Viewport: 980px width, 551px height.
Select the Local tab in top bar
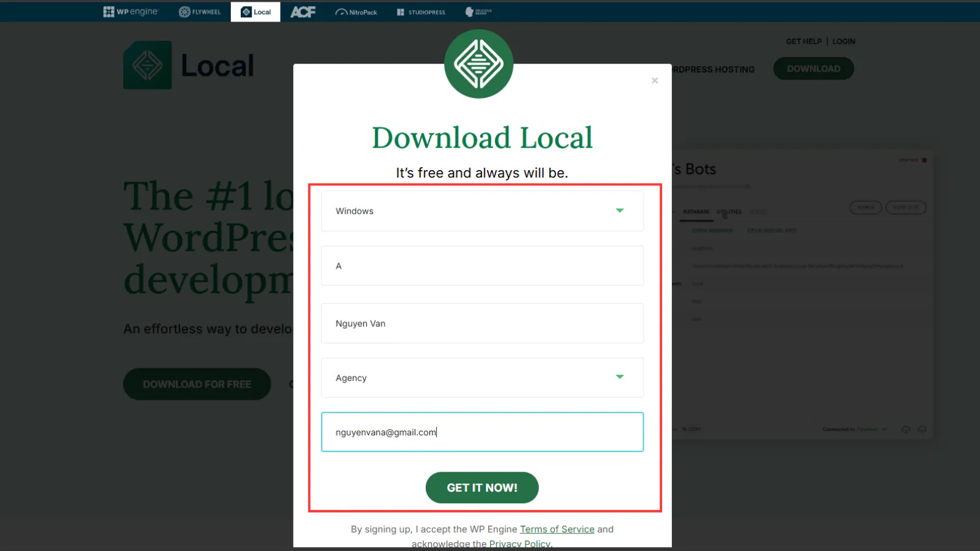255,12
